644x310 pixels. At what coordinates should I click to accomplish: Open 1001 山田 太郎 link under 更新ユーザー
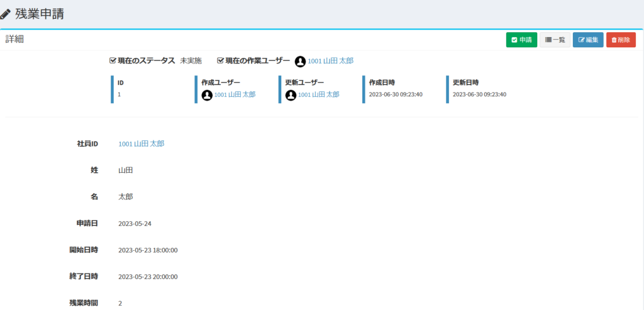(x=319, y=94)
